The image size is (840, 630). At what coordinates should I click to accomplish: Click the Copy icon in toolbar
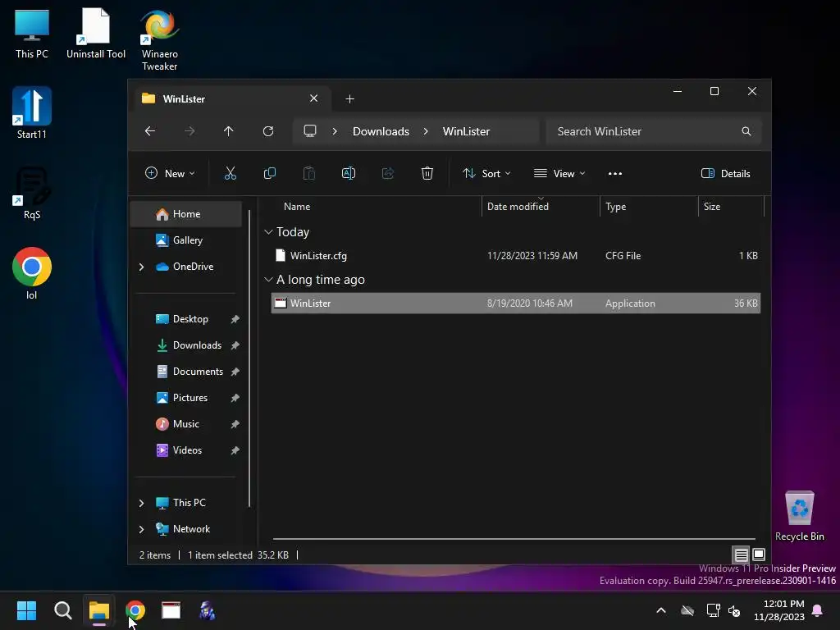tap(269, 173)
